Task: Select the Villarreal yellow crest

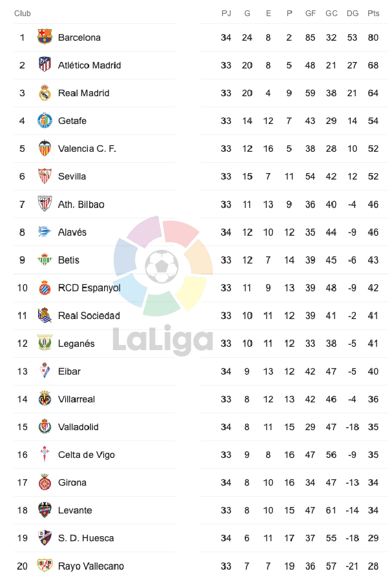Action: pos(45,399)
